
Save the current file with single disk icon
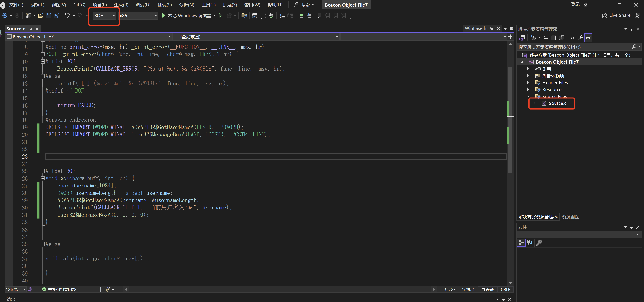[48, 16]
